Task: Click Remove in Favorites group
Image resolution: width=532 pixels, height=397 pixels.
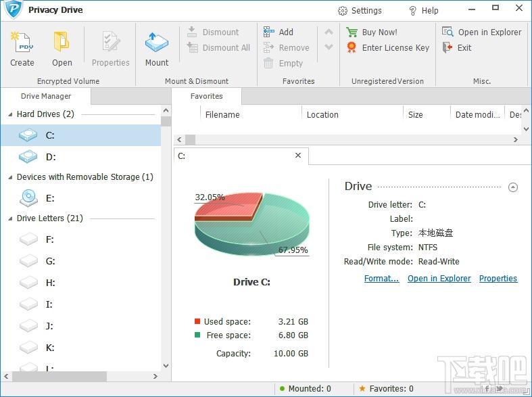Action: [x=287, y=47]
